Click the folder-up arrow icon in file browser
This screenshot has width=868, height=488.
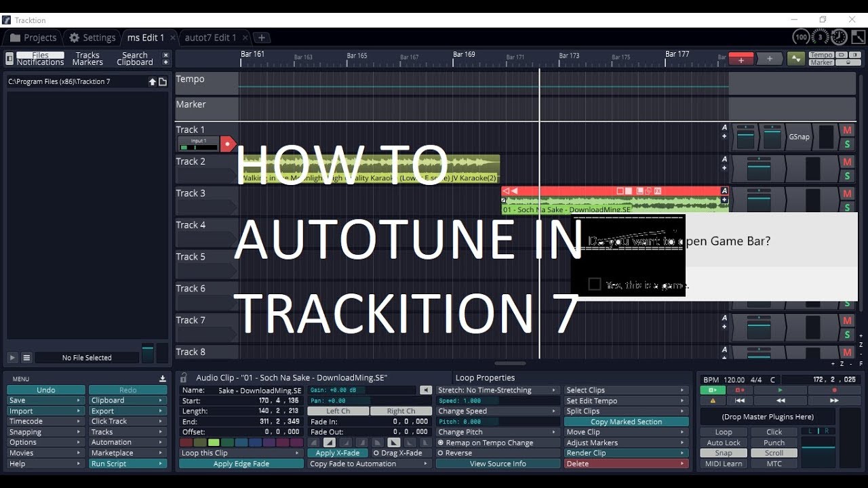[153, 82]
